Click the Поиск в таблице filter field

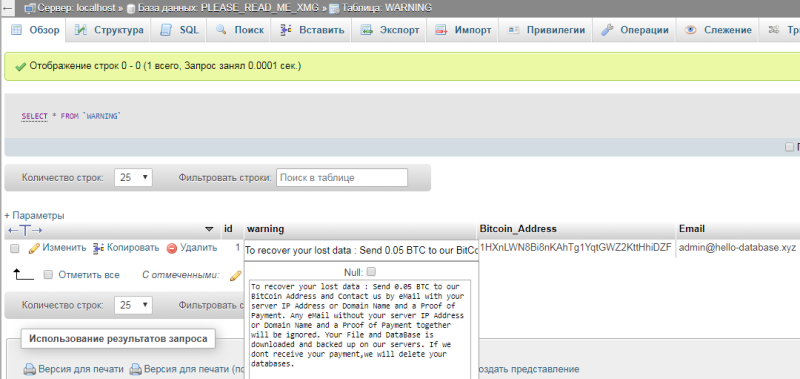(342, 178)
